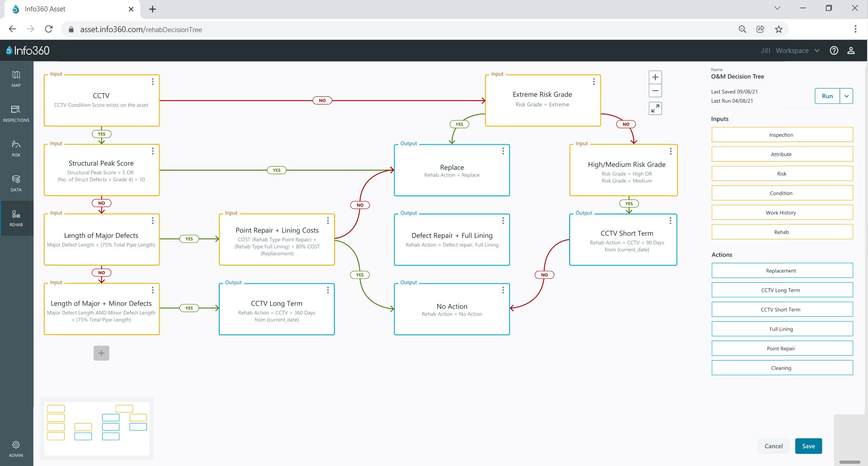Screen dimensions: 868x466
Task: Open the Map section in the sidebar
Action: pyautogui.click(x=16, y=79)
